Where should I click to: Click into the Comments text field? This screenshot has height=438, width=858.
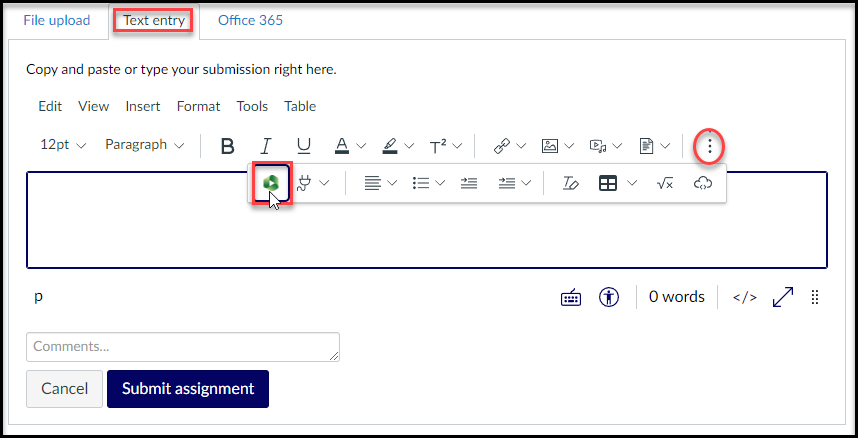tap(183, 347)
